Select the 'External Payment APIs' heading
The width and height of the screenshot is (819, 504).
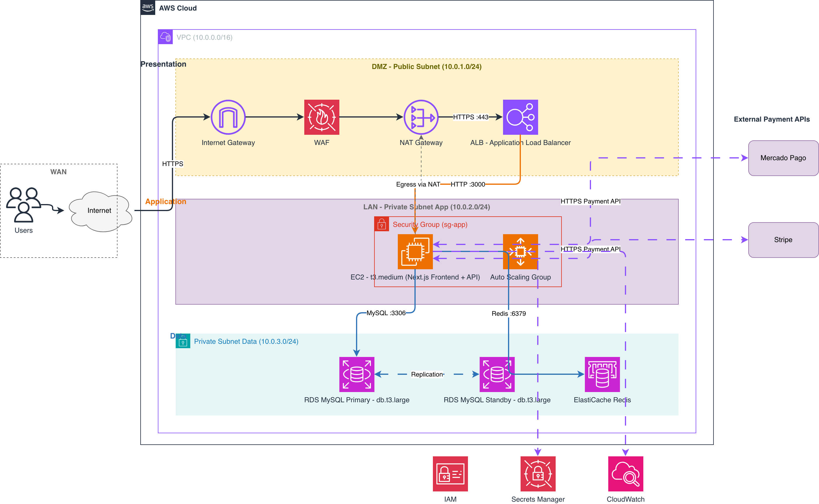point(772,119)
